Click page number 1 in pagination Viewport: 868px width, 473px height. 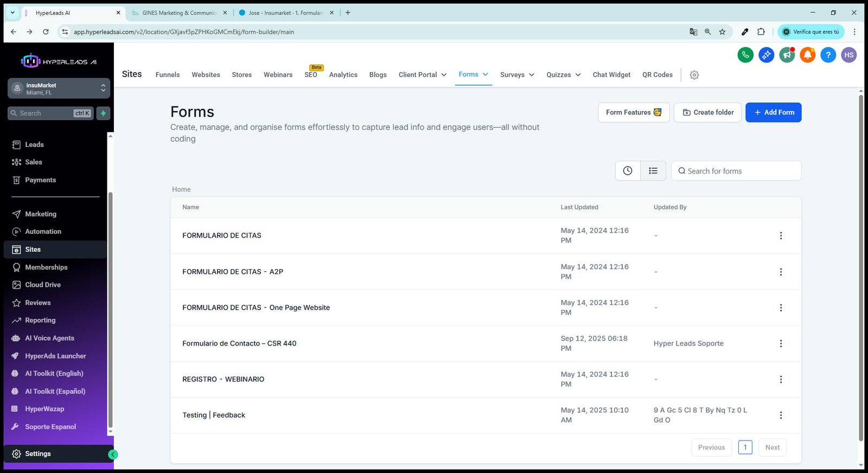pyautogui.click(x=745, y=448)
